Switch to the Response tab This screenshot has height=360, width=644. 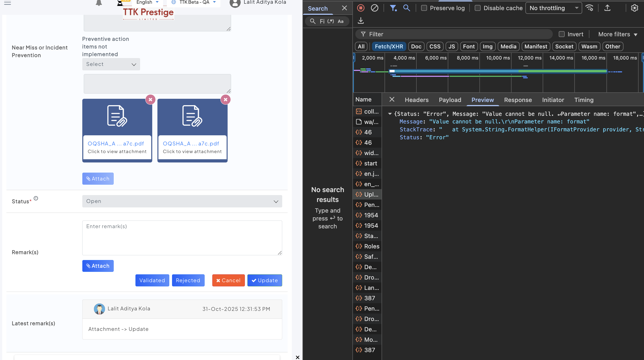click(x=518, y=100)
